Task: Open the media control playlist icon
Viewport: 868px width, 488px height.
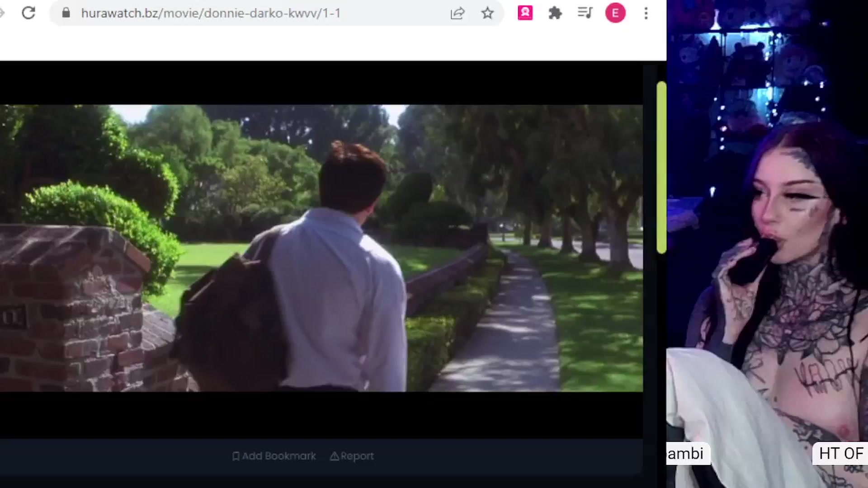Action: (585, 13)
